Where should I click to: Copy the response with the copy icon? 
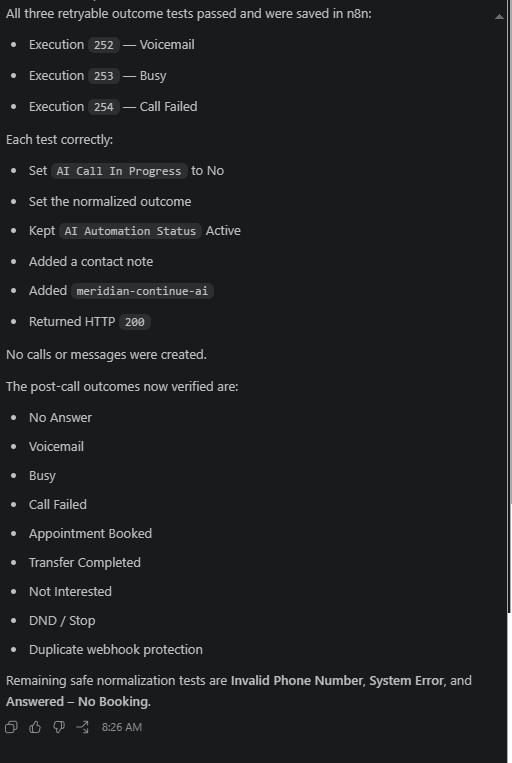(11, 727)
